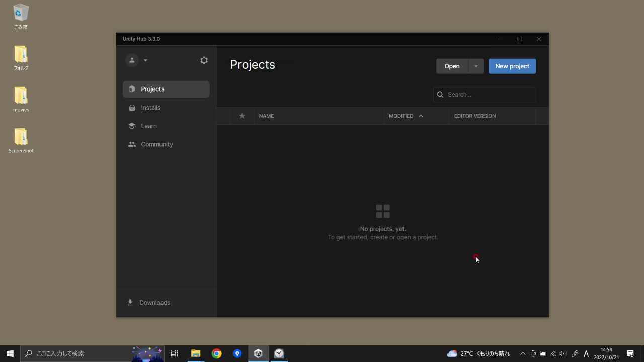The width and height of the screenshot is (644, 362).
Task: Focus the project Search field
Action: tap(485, 95)
